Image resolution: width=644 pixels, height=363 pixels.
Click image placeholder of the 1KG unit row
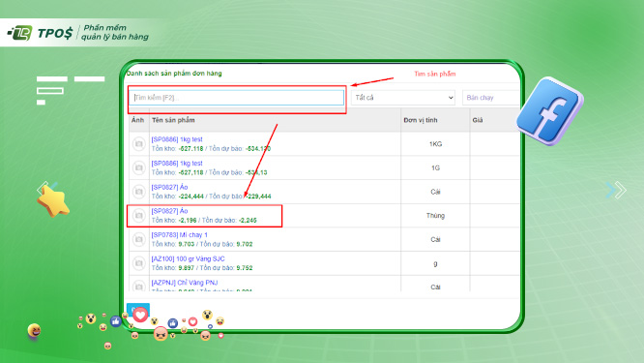[139, 144]
